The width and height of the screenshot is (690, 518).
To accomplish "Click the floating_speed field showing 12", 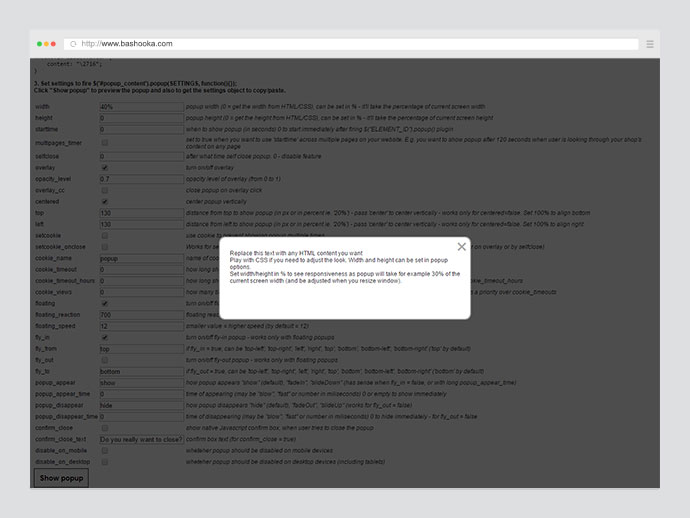I will [141, 326].
